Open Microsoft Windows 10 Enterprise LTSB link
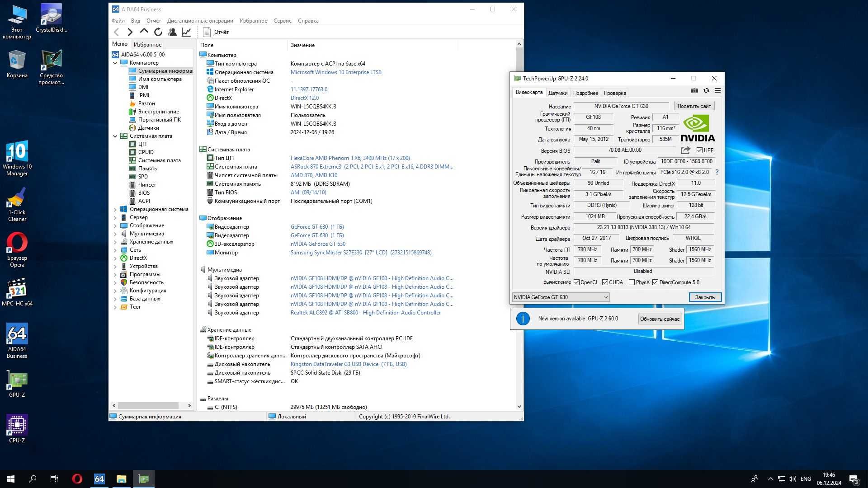The image size is (868, 488). click(x=336, y=72)
